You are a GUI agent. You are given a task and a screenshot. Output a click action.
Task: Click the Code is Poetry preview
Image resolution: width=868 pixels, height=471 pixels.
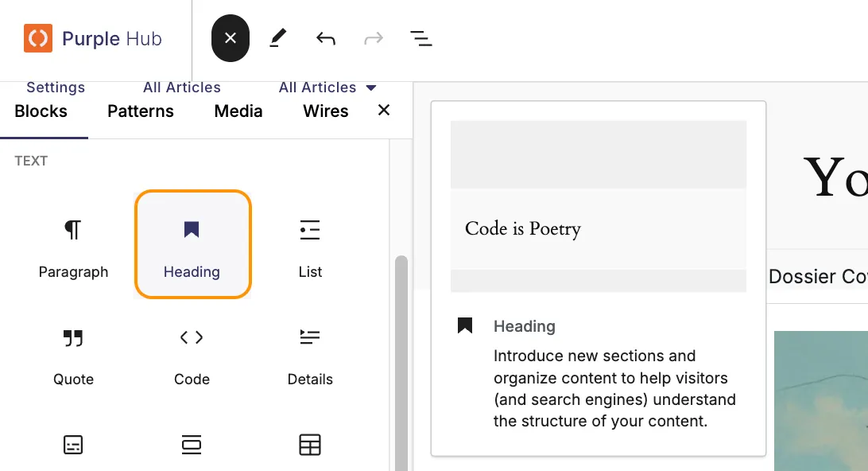pyautogui.click(x=523, y=228)
